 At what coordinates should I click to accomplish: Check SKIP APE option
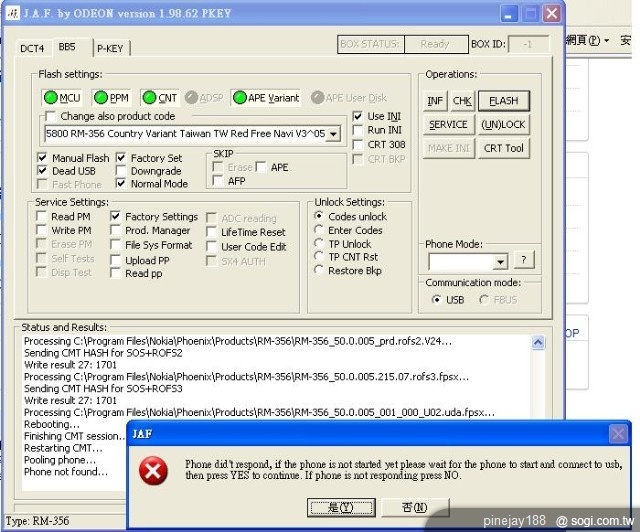tap(261, 167)
